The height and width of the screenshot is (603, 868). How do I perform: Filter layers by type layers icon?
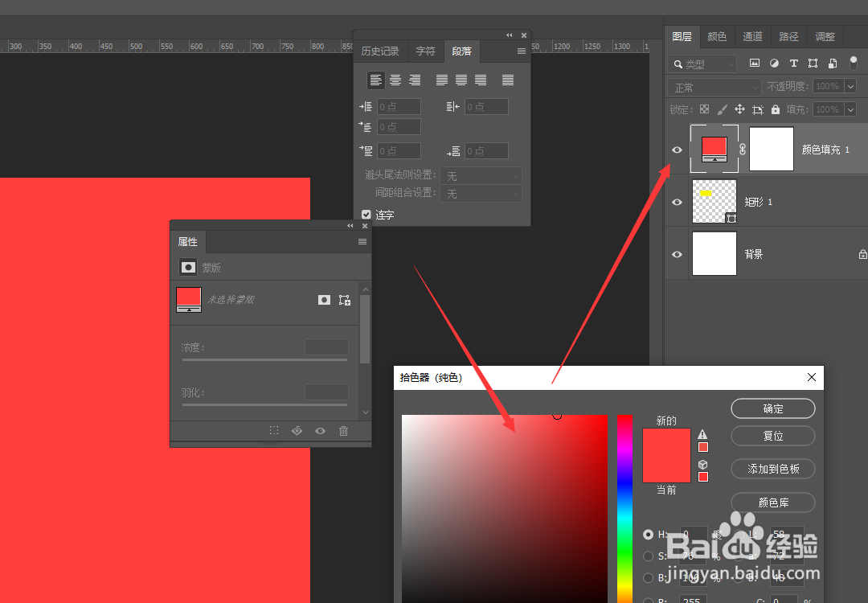click(793, 64)
